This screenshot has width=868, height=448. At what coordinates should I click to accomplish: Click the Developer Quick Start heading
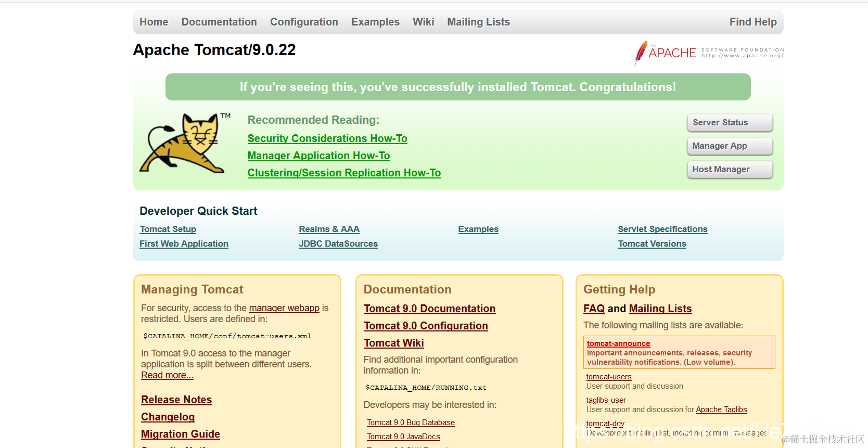pyautogui.click(x=198, y=211)
